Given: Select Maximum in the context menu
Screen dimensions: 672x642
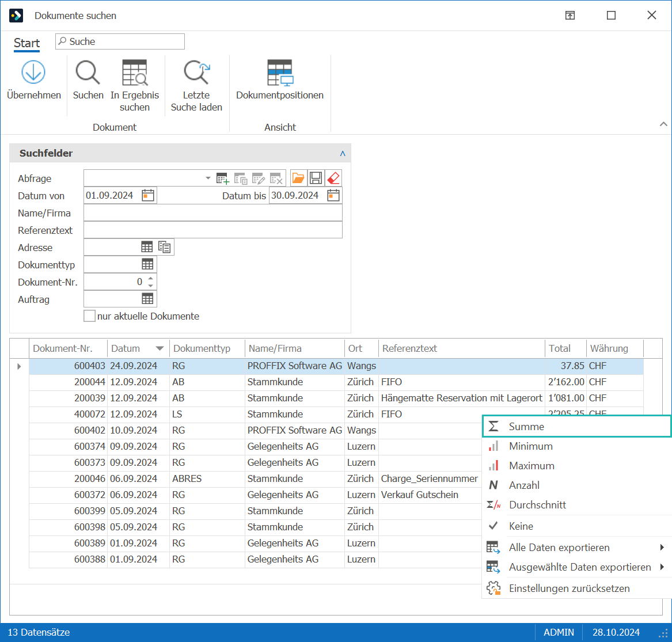Looking at the screenshot, I should click(577, 466).
